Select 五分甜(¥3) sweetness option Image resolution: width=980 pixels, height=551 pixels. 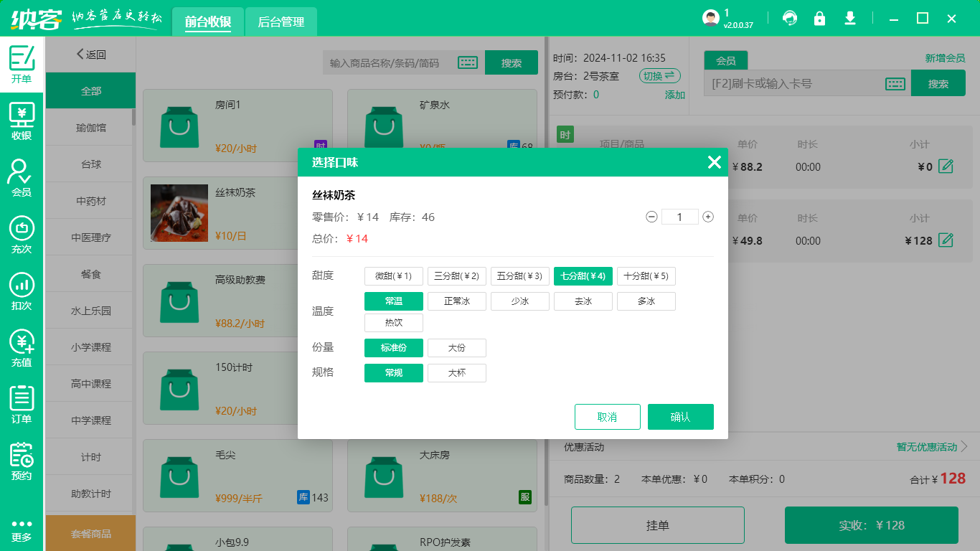(519, 275)
